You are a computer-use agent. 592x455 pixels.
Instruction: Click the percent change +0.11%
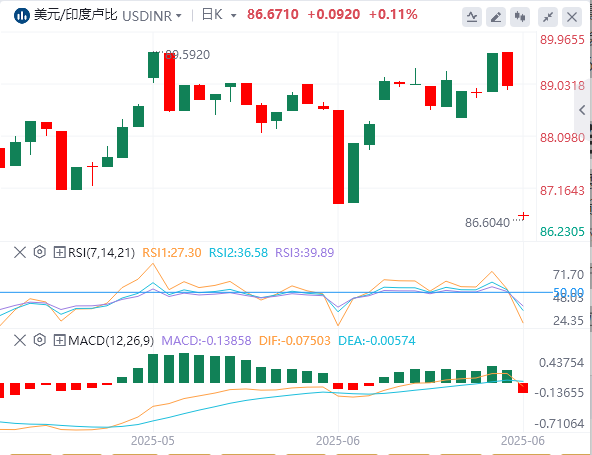pyautogui.click(x=393, y=15)
